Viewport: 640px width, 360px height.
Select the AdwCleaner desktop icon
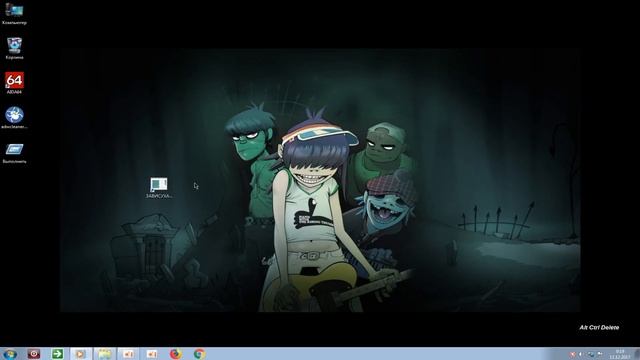pos(14,118)
